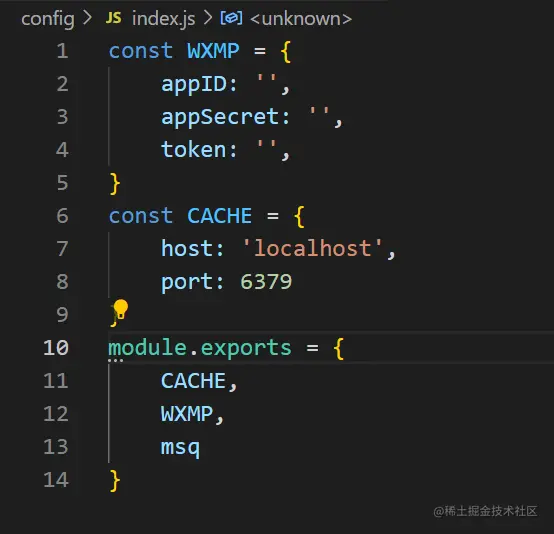Viewport: 554px width, 534px height.
Task: Click the 'WXMP' constant name on line 1
Action: (x=213, y=51)
